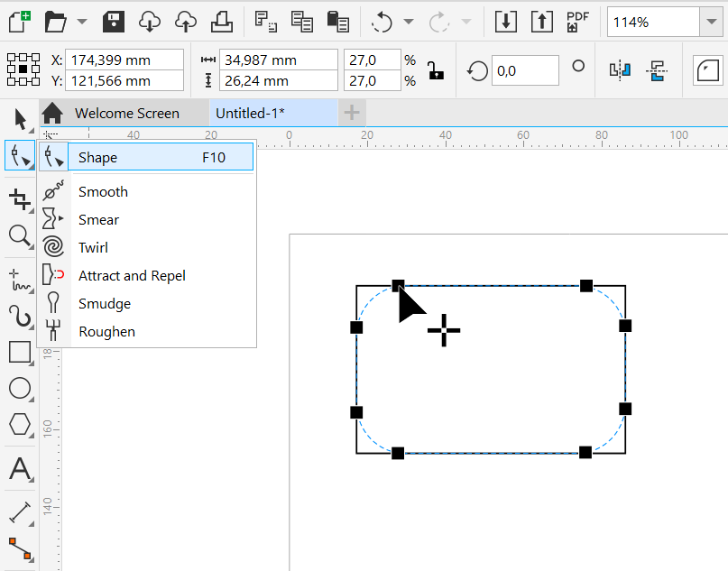The image size is (728, 571).
Task: Click the Export icon
Action: pos(542,22)
